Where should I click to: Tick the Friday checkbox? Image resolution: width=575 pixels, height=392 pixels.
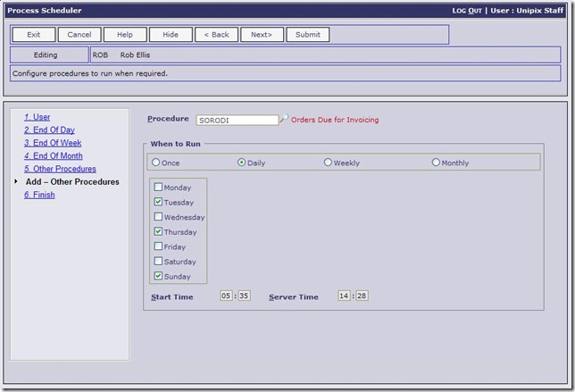tap(159, 246)
